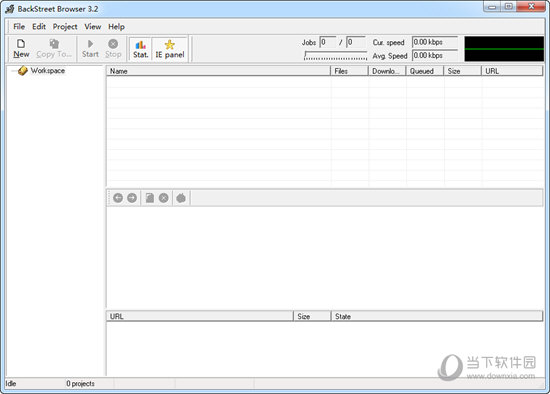
Task: Click the browser stop loading icon
Action: (164, 198)
